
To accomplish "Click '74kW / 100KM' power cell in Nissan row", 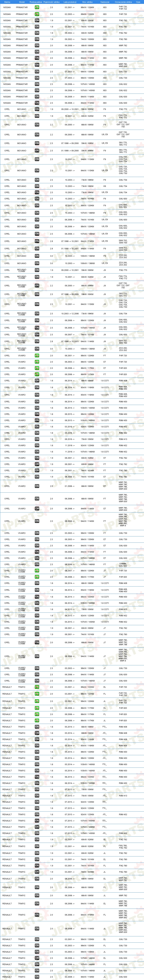I will pyautogui.click(x=87, y=39).
